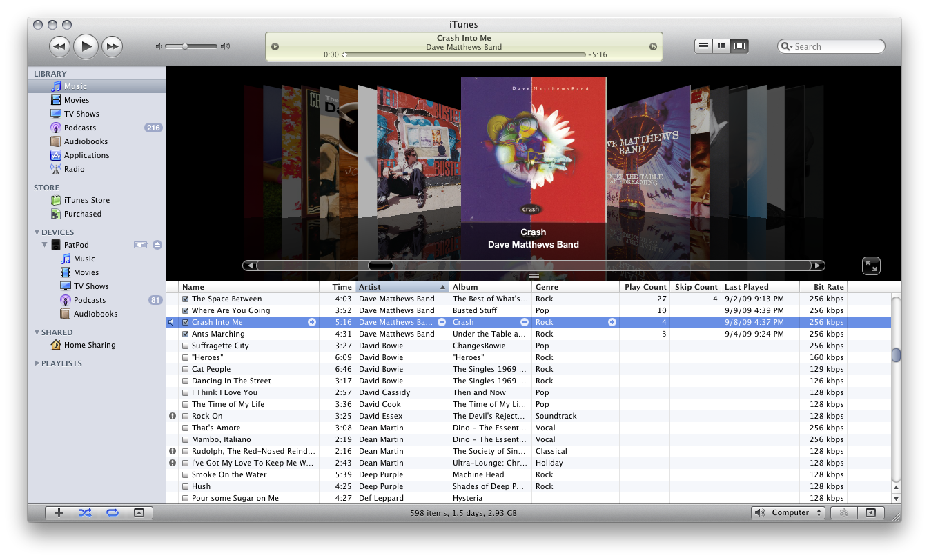Uncheck Crash Into Me checkbox
The width and height of the screenshot is (929, 560).
(x=185, y=323)
